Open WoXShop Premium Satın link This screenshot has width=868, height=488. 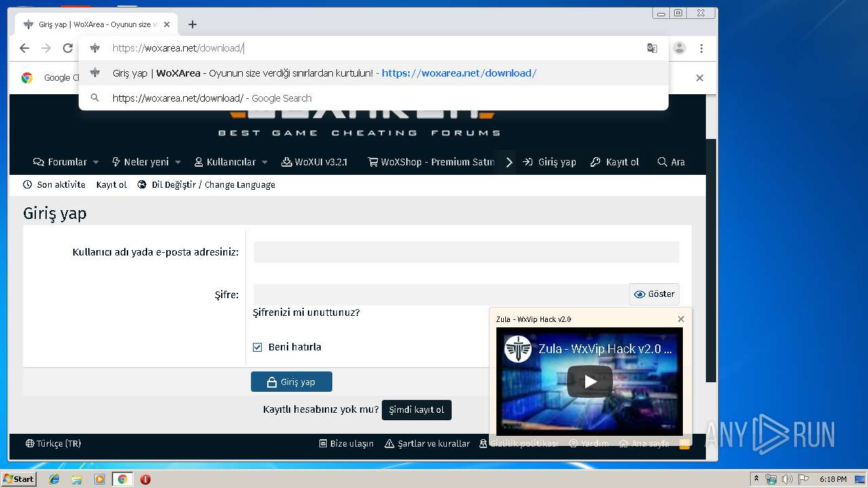tap(431, 162)
